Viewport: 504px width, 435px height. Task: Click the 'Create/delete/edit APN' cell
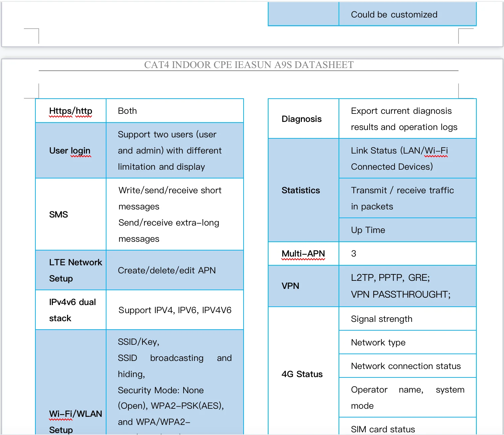[x=167, y=270]
